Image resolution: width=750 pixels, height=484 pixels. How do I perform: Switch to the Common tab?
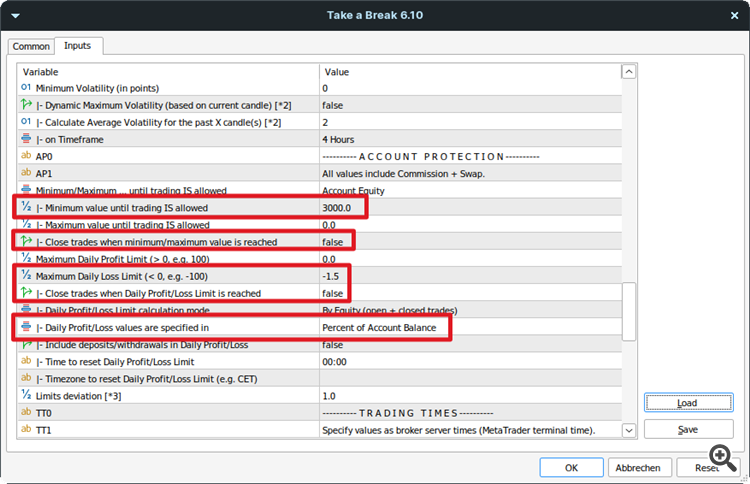tap(31, 47)
